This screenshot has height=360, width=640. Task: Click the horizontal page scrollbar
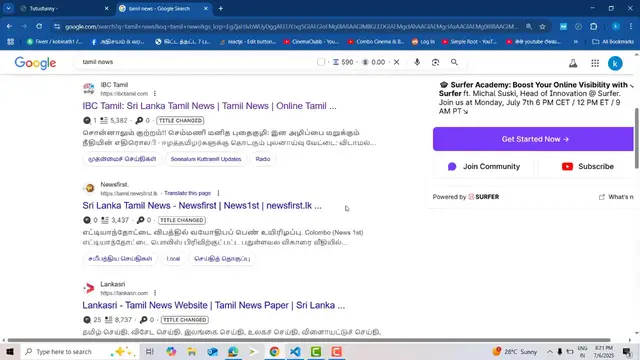(309, 340)
